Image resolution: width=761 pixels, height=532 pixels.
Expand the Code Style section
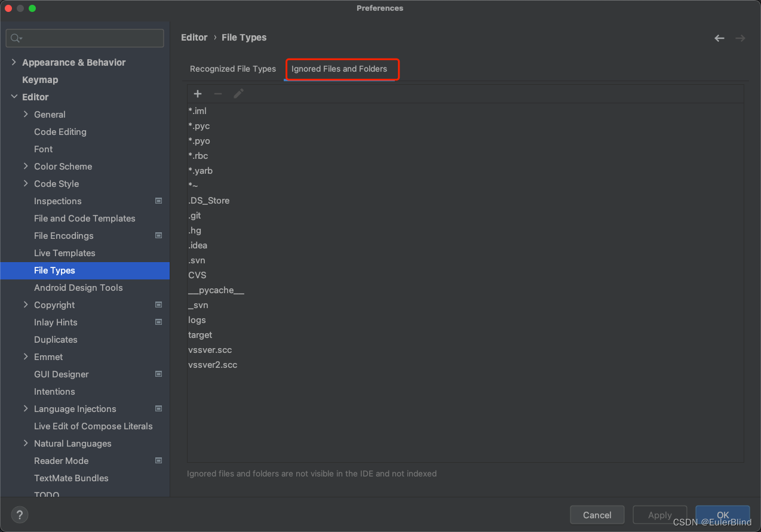click(25, 183)
